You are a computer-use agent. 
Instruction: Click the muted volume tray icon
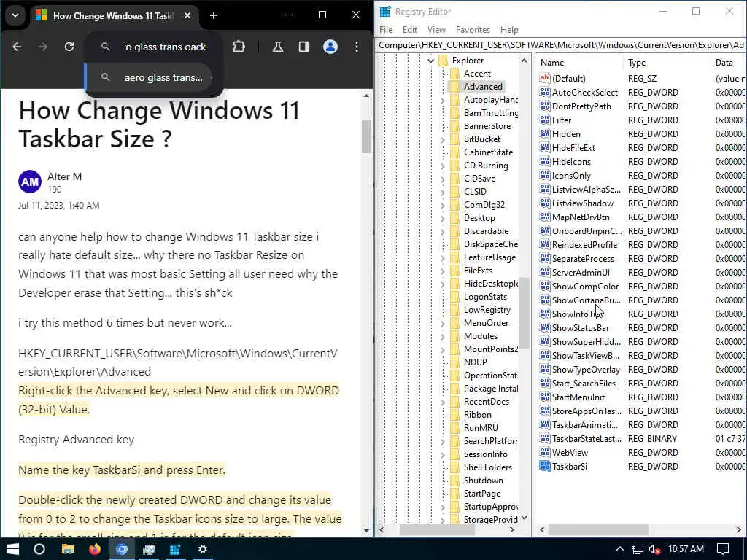tap(654, 549)
